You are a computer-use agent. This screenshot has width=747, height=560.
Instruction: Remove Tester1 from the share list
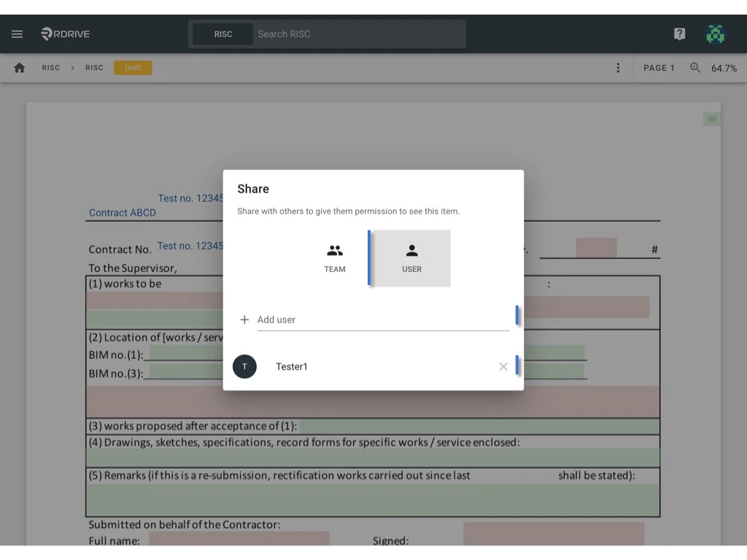[503, 367]
